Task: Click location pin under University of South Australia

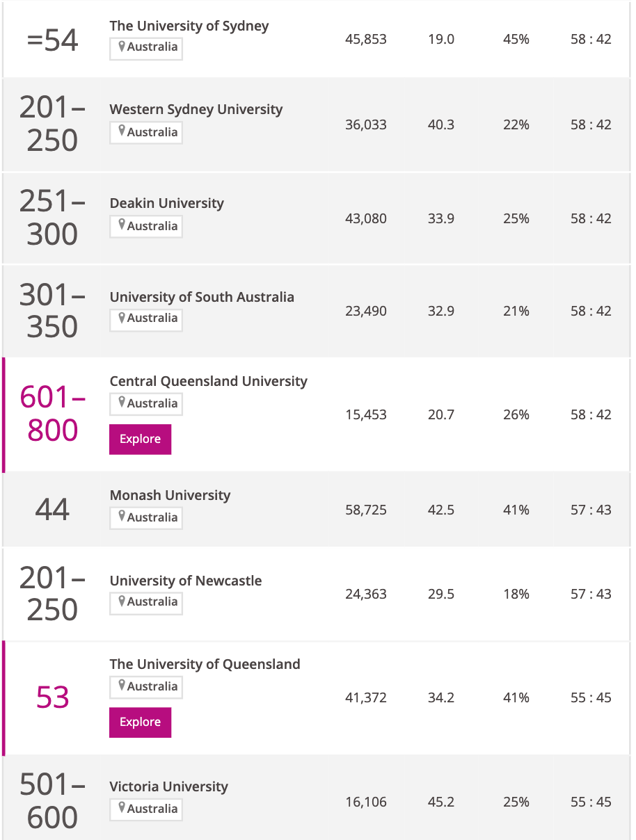Action: 122,318
